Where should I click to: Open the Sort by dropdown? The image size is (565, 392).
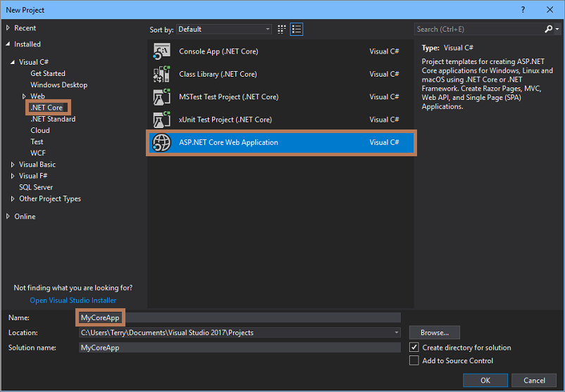[224, 29]
